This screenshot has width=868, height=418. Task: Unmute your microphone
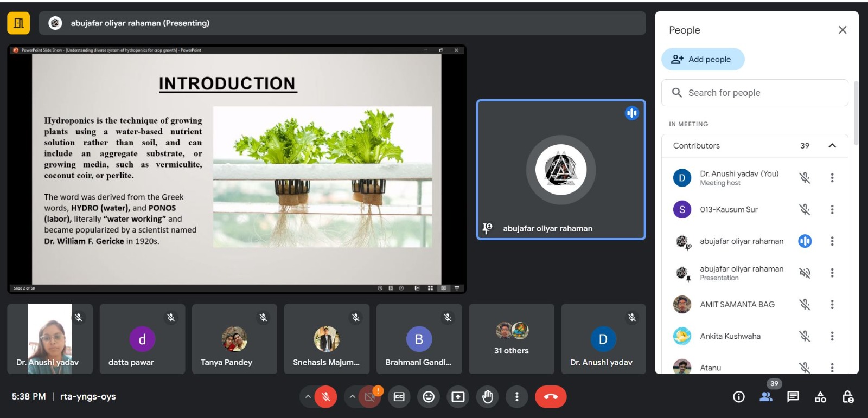[326, 397]
